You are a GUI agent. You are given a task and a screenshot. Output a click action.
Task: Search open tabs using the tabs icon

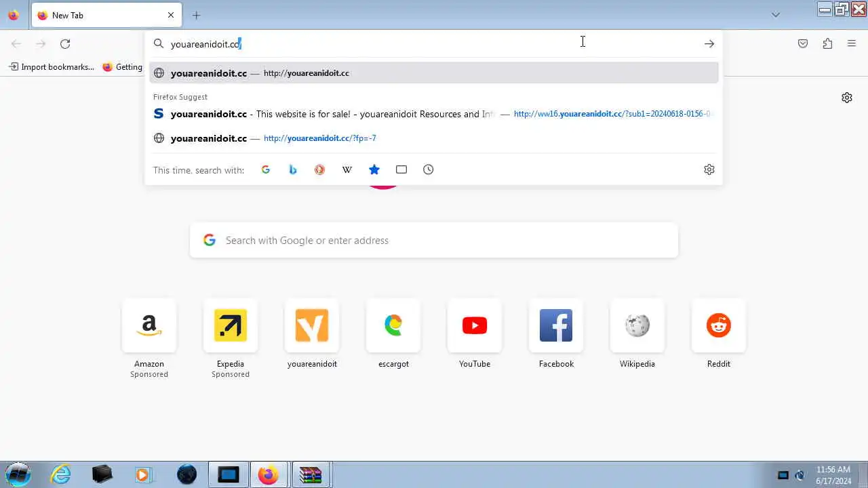pyautogui.click(x=401, y=169)
